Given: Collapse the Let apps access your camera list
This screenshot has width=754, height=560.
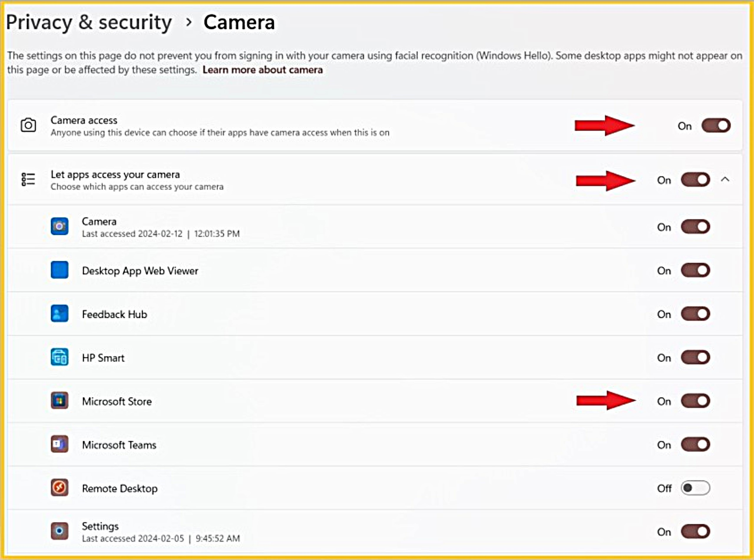Looking at the screenshot, I should pos(725,179).
